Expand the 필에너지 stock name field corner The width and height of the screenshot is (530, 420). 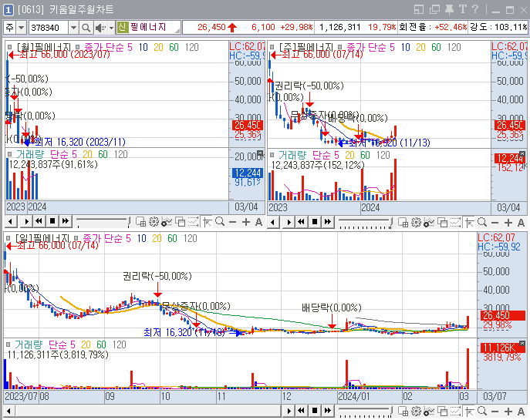coord(177,31)
